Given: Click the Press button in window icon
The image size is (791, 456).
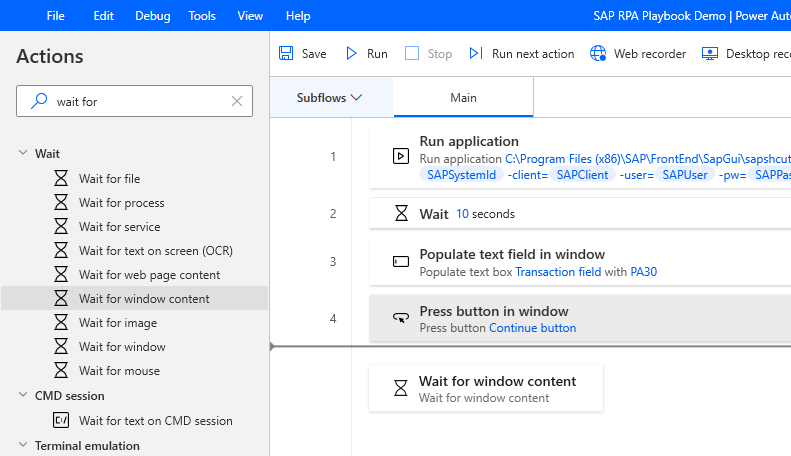Looking at the screenshot, I should [401, 318].
